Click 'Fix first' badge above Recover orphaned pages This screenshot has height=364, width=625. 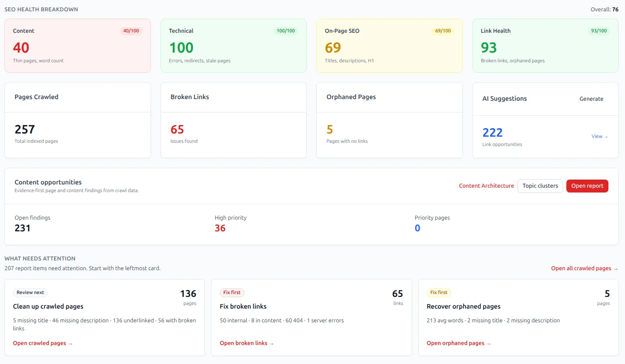pyautogui.click(x=439, y=292)
